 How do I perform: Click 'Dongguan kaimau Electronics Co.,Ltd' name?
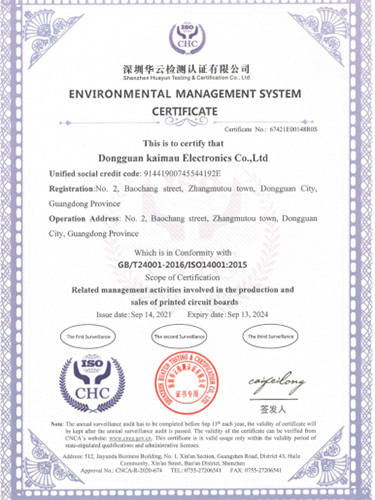tap(183, 158)
